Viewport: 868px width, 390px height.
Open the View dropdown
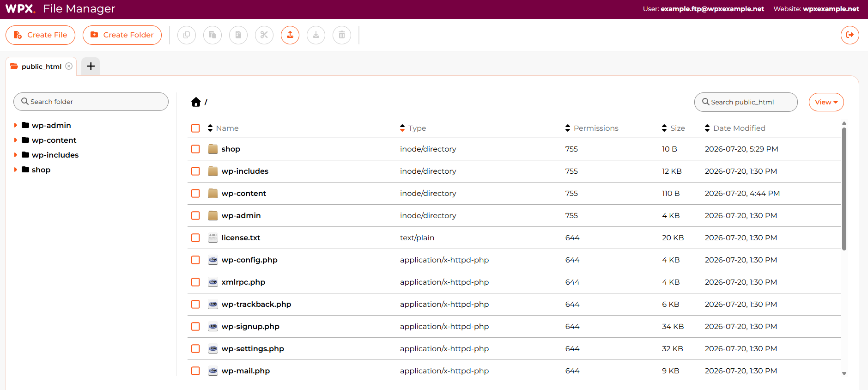826,102
